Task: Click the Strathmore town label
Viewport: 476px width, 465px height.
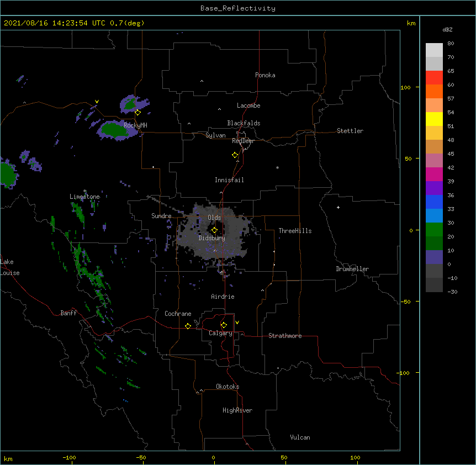Action: [285, 336]
